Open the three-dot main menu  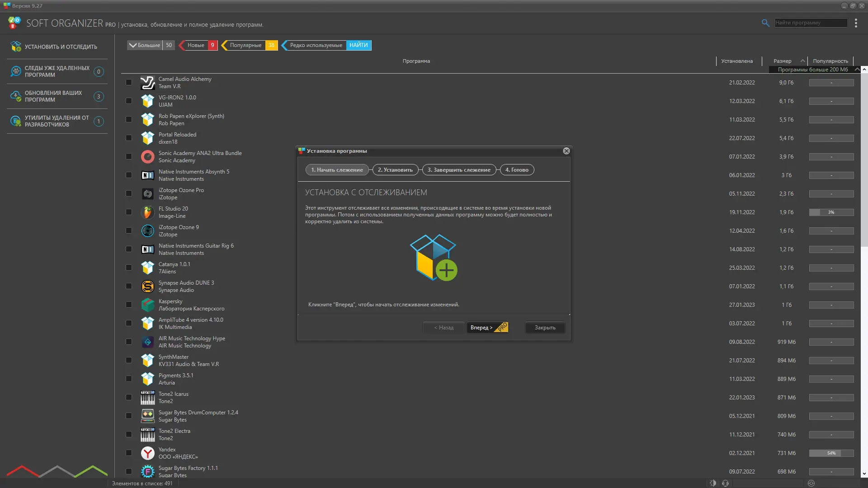[x=856, y=23]
